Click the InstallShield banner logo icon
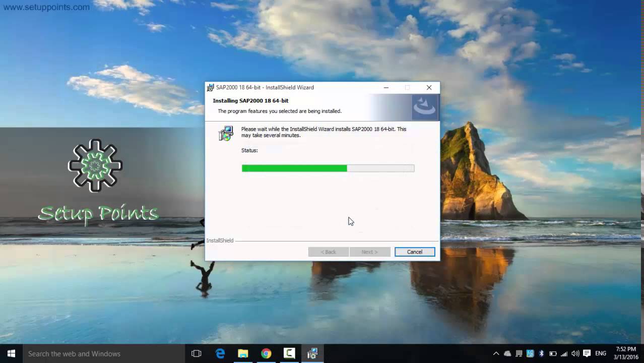The width and height of the screenshot is (644, 363). pyautogui.click(x=424, y=107)
